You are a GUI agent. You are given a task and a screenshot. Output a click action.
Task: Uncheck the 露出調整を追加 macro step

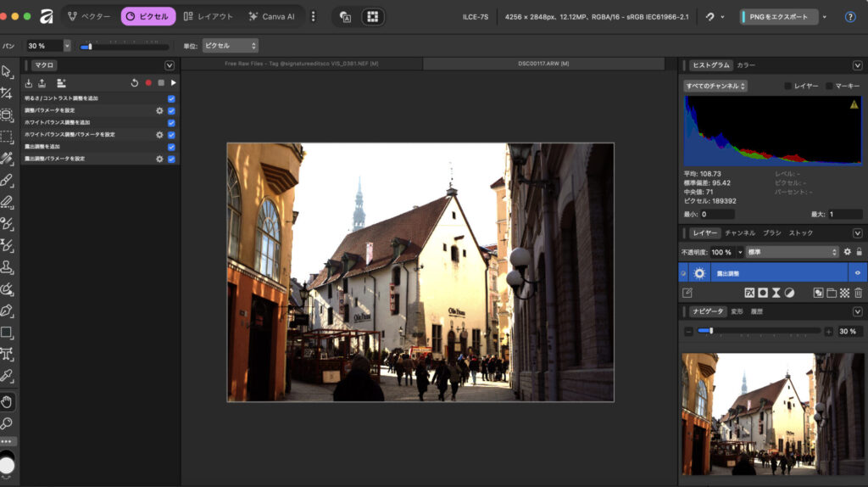[x=171, y=147]
